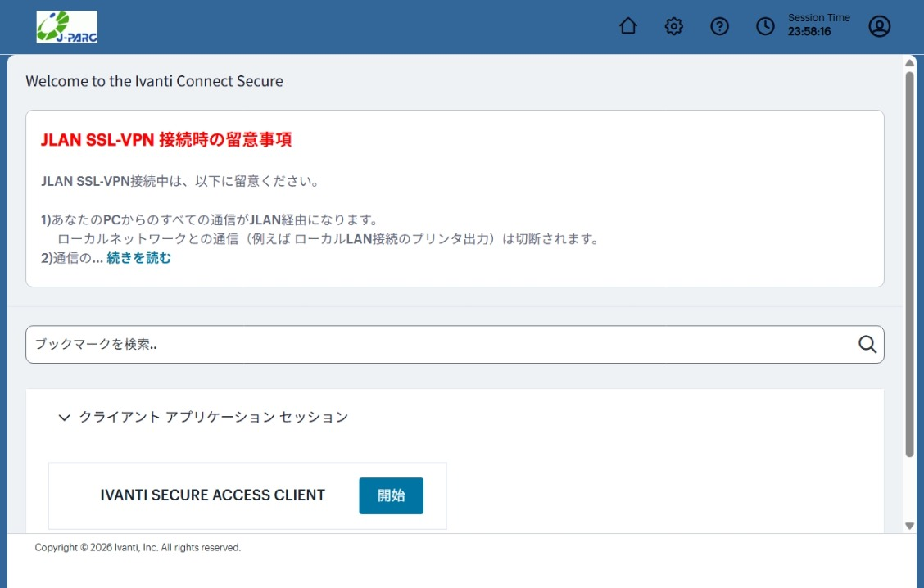924x588 pixels.
Task: Open help via the question mark icon
Action: (x=719, y=26)
